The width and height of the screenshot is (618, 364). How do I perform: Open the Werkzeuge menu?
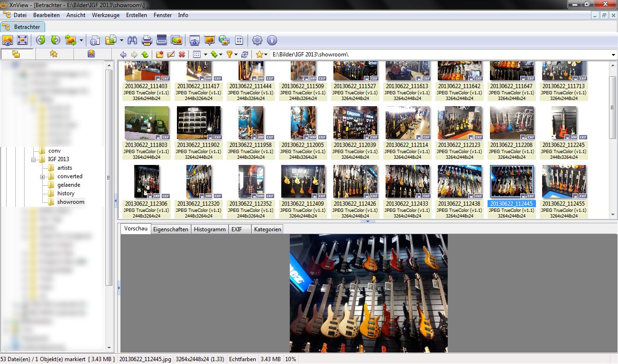coord(106,15)
